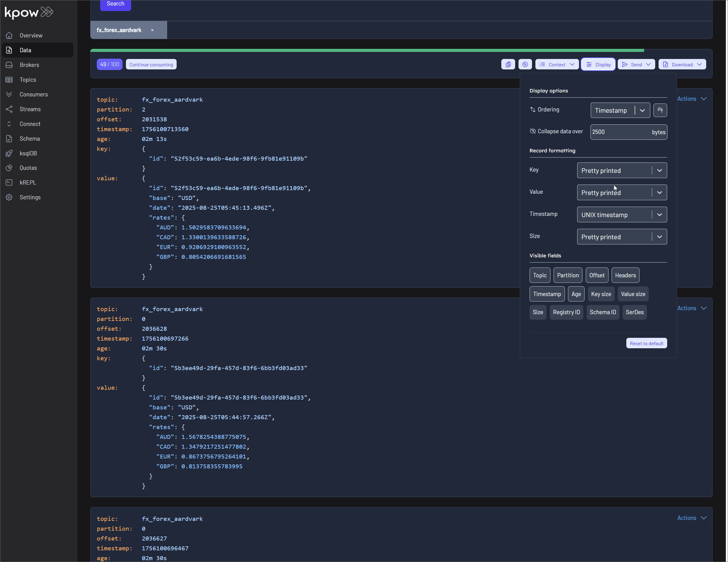The image size is (728, 562).
Task: Toggle the ordering sort direction icon
Action: coord(660,110)
